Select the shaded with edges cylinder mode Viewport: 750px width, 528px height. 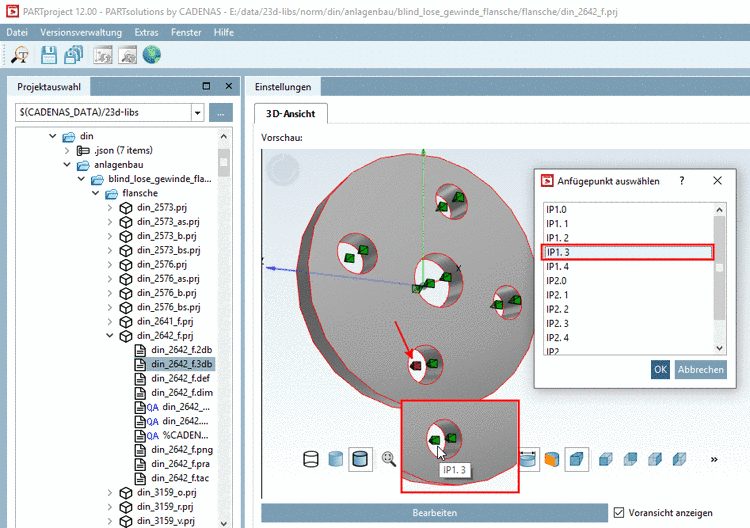click(360, 459)
